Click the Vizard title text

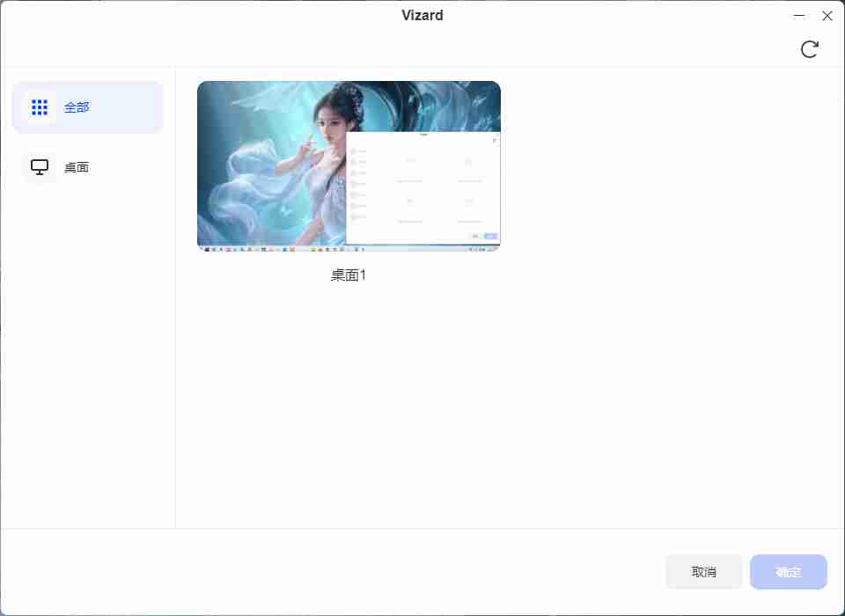[422, 15]
